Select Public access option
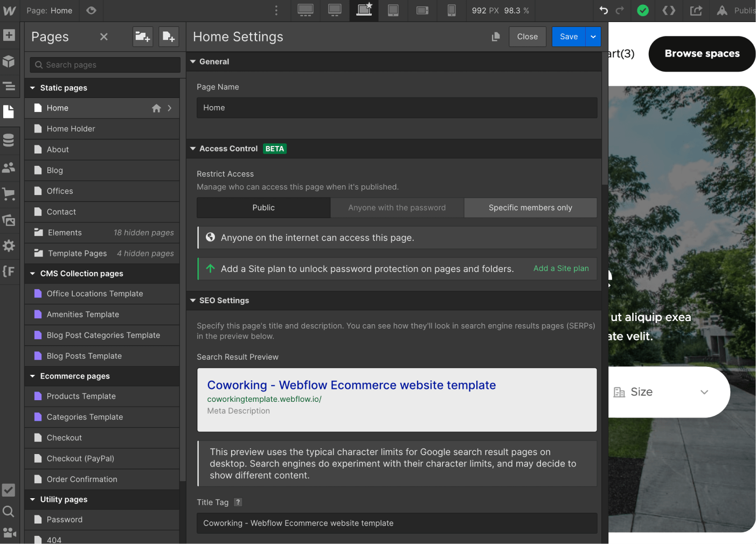Screen dimensions: 756x544 pyautogui.click(x=263, y=208)
